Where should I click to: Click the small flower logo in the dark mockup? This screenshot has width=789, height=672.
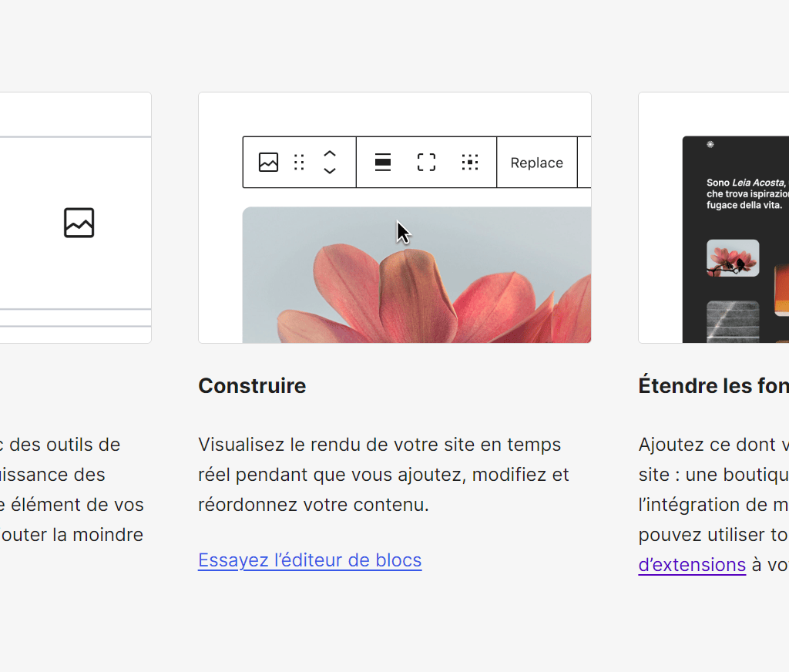[710, 144]
